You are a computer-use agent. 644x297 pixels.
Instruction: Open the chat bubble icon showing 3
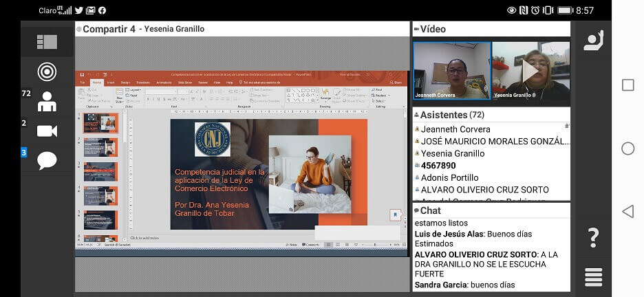click(x=47, y=160)
